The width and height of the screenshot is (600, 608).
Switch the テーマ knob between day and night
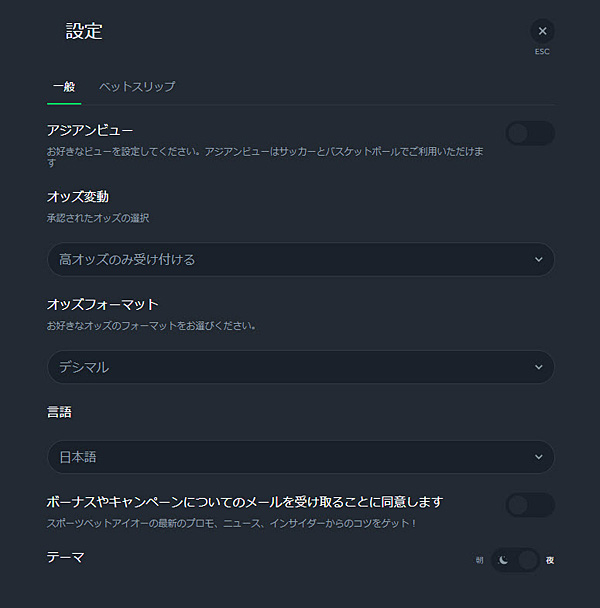click(527, 560)
